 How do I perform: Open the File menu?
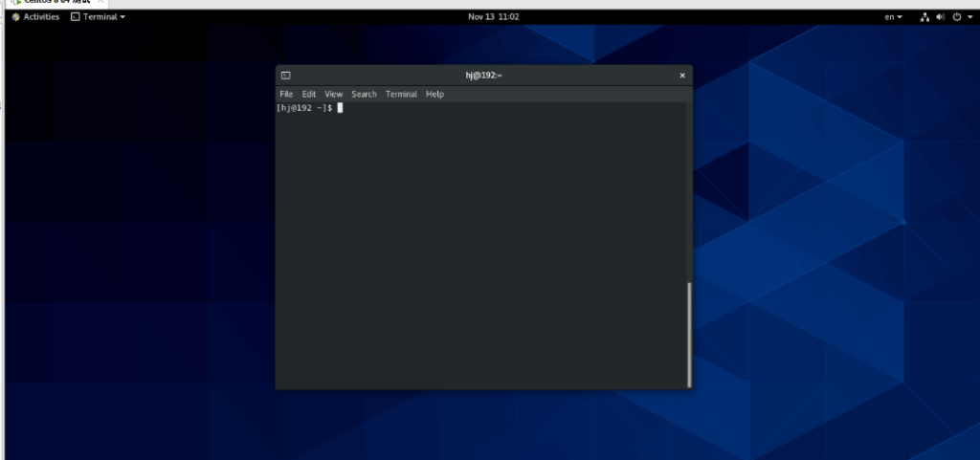286,95
